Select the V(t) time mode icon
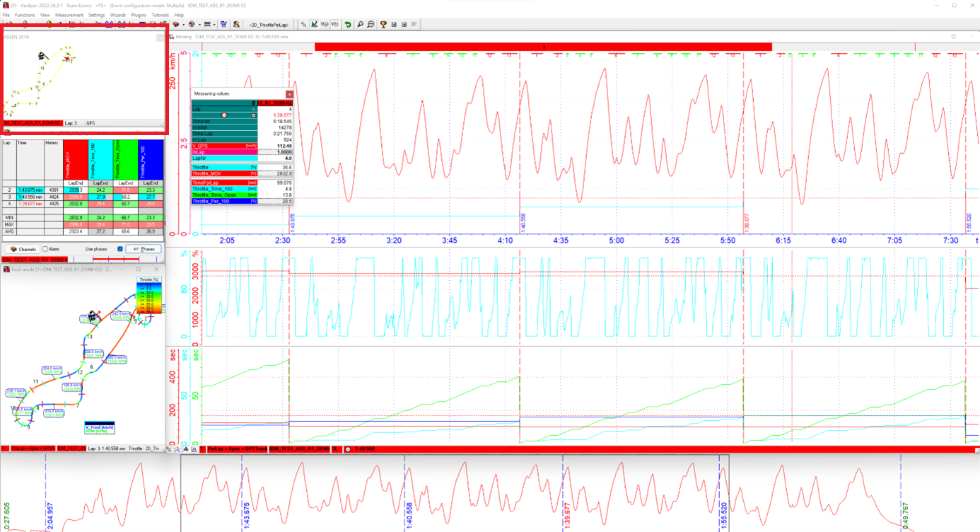 point(335,25)
